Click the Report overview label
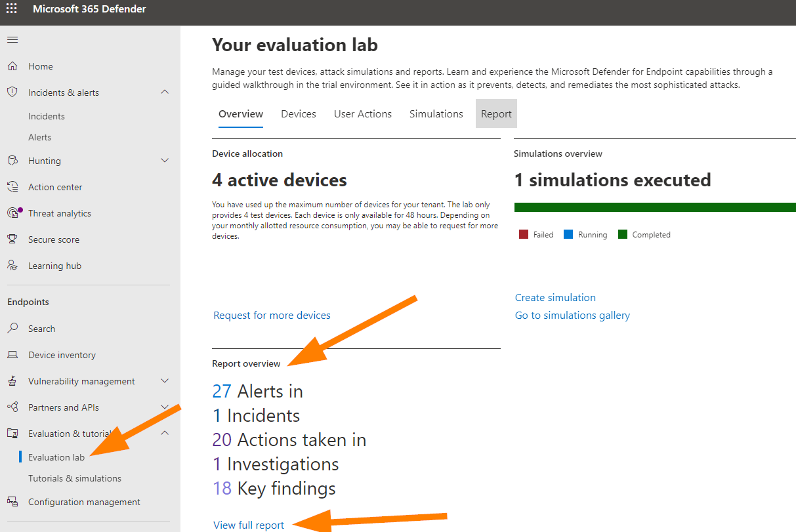The image size is (796, 532). pos(246,363)
